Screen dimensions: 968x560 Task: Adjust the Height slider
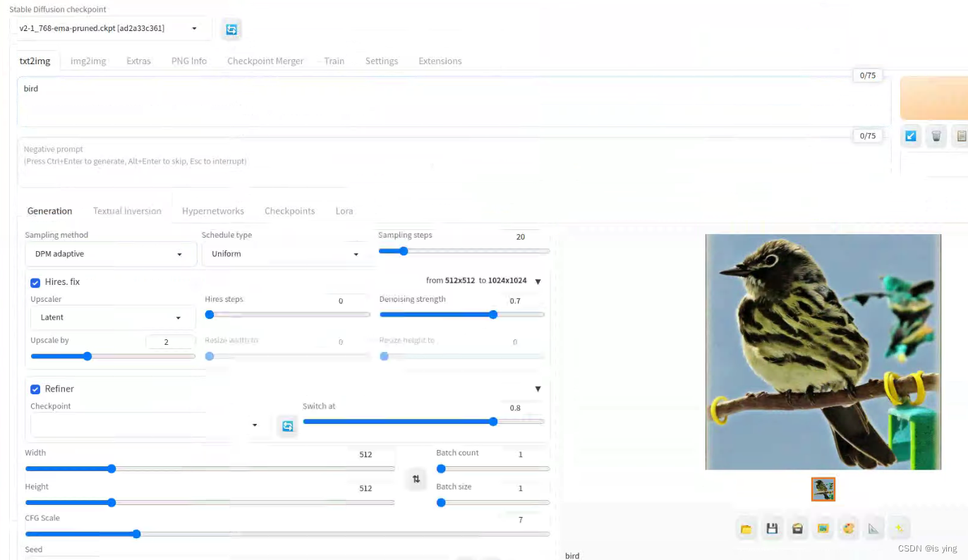(x=210, y=502)
